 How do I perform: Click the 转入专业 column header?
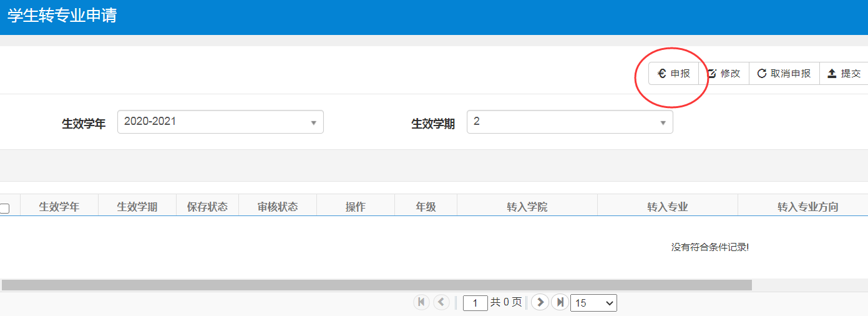pyautogui.click(x=668, y=207)
